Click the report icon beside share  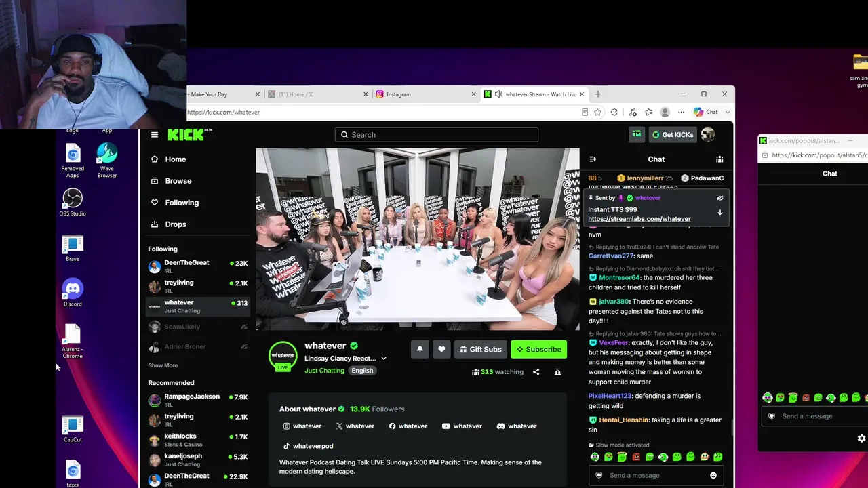[557, 372]
